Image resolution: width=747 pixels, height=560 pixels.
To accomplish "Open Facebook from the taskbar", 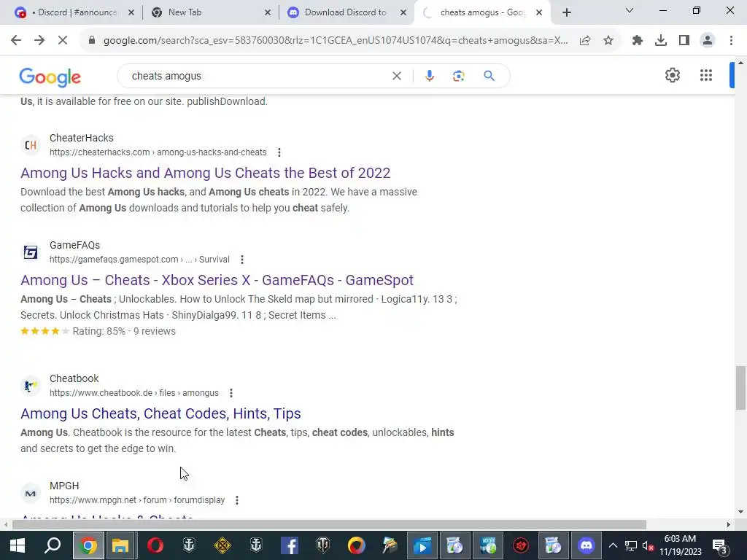I will pos(289,545).
